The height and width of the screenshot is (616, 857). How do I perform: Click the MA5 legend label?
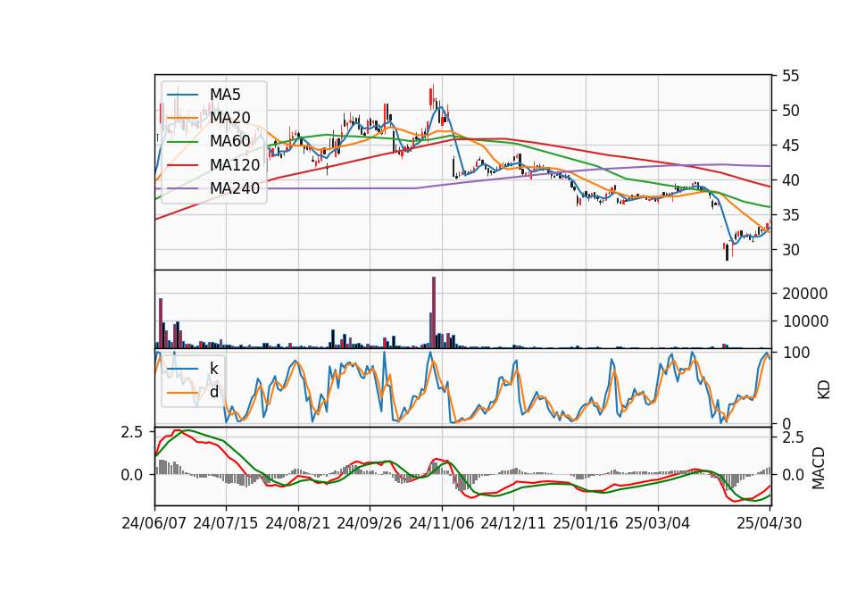pos(225,95)
